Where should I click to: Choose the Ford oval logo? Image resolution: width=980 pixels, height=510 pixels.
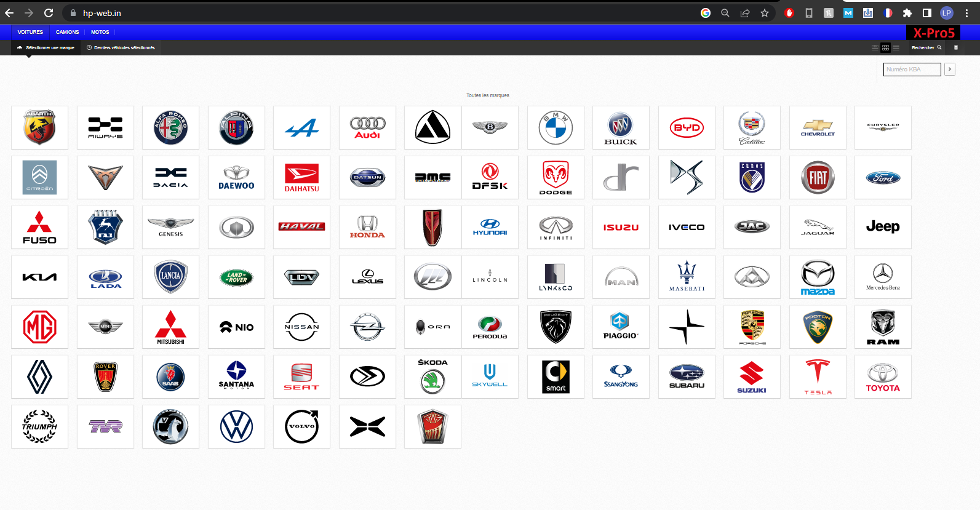click(883, 177)
